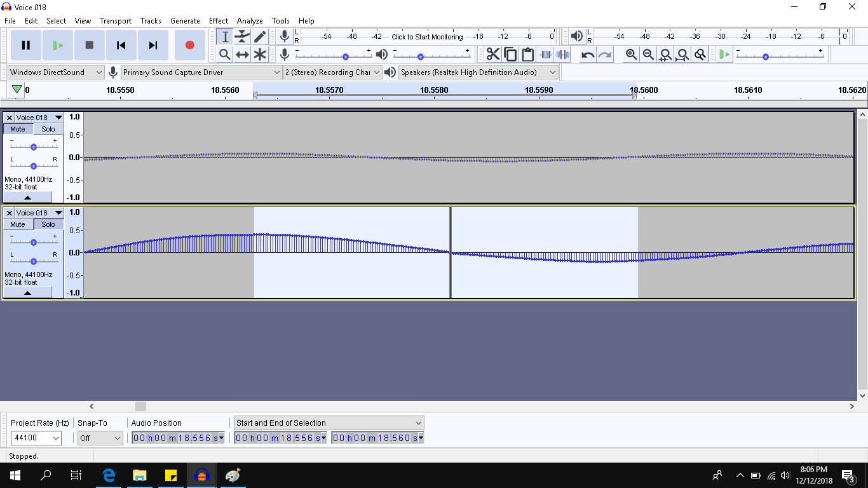Open the Speakers (Realtek) output dropdown
The image size is (868, 488).
pyautogui.click(x=478, y=72)
